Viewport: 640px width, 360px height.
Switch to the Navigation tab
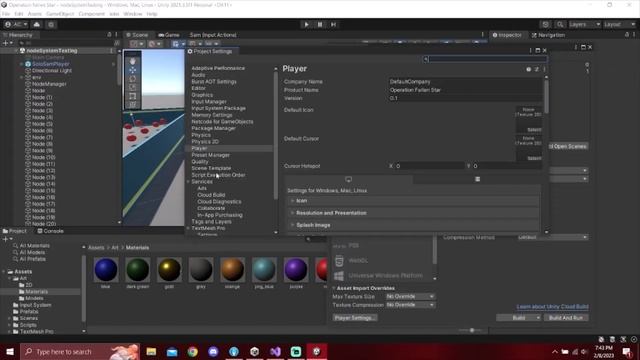click(x=548, y=35)
